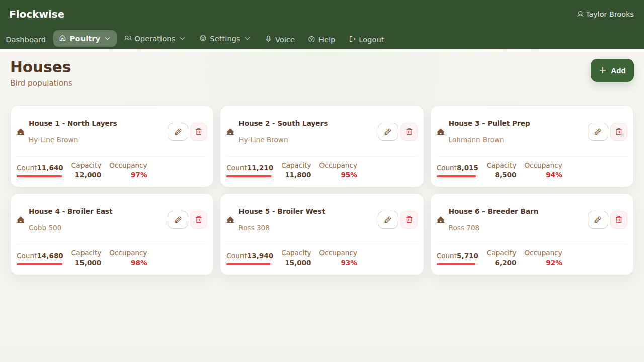Click the Flockwise logo text
644x362 pixels.
coord(37,14)
